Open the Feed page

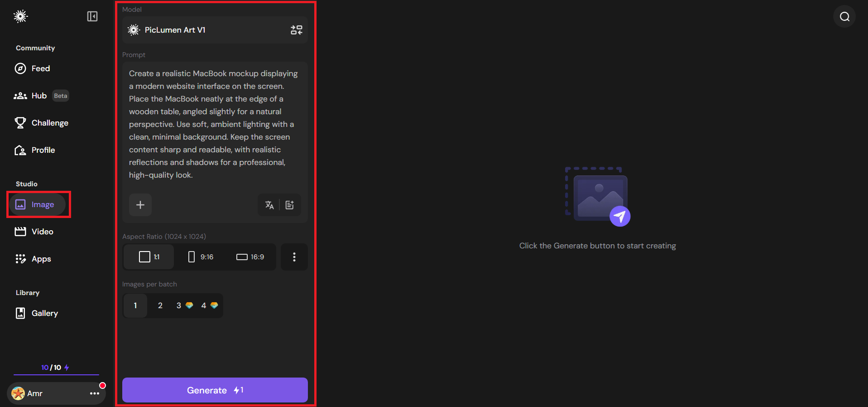click(32, 68)
